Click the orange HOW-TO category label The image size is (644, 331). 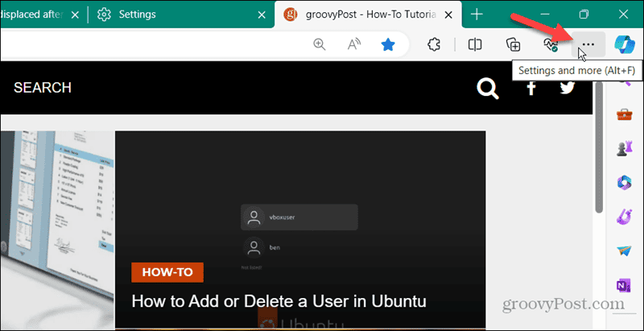click(167, 272)
